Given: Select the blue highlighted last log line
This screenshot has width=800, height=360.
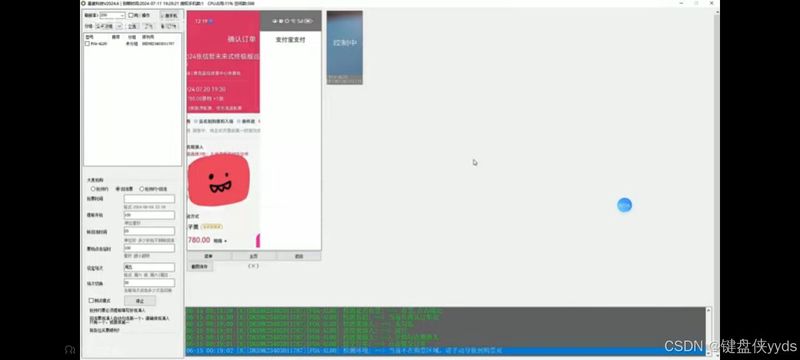Looking at the screenshot, I should 445,351.
